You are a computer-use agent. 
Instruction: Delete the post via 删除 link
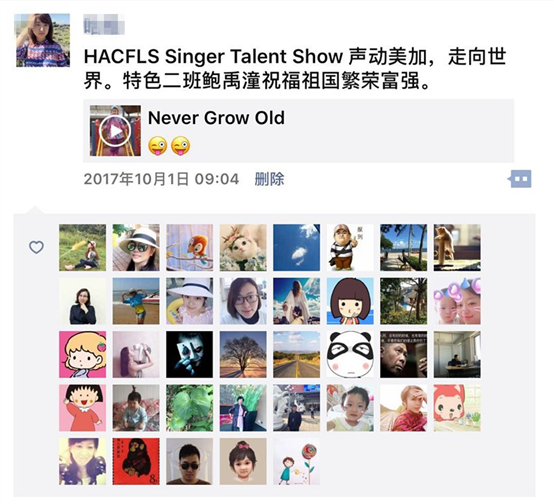pos(270,179)
